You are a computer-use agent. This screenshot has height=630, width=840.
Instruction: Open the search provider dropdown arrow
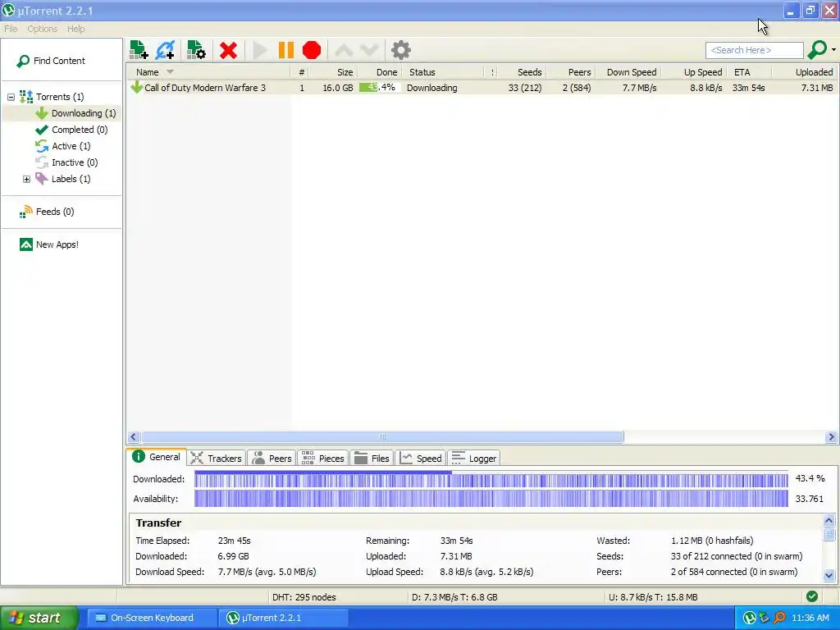833,50
